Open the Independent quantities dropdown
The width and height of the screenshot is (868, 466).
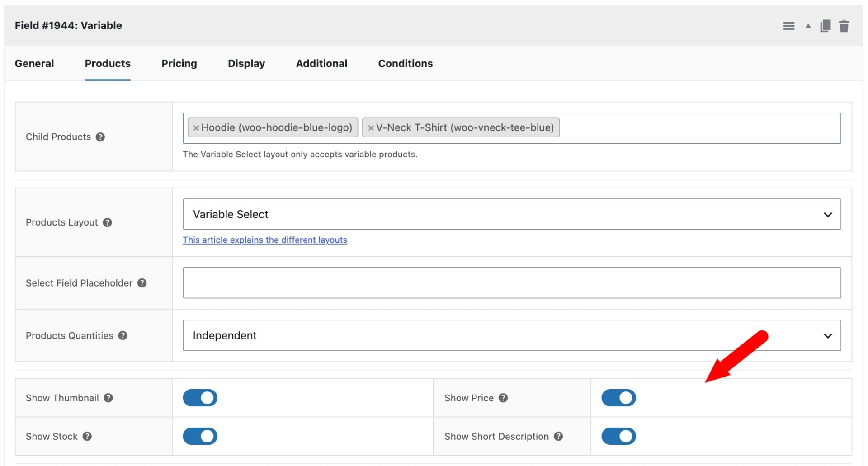512,335
